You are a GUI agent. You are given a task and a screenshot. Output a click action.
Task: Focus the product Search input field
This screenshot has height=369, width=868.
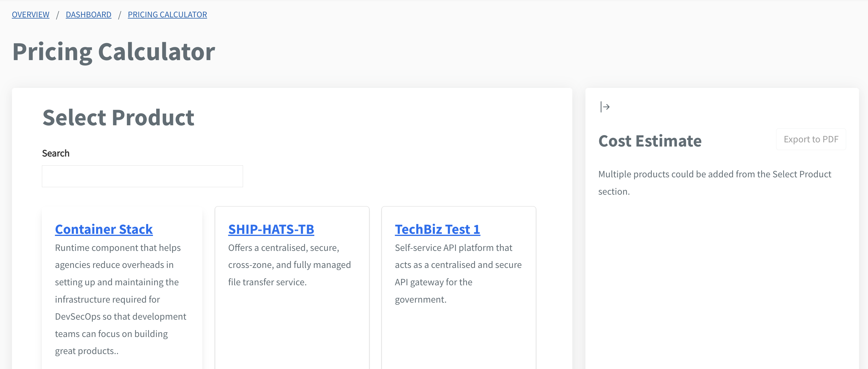pyautogui.click(x=142, y=176)
